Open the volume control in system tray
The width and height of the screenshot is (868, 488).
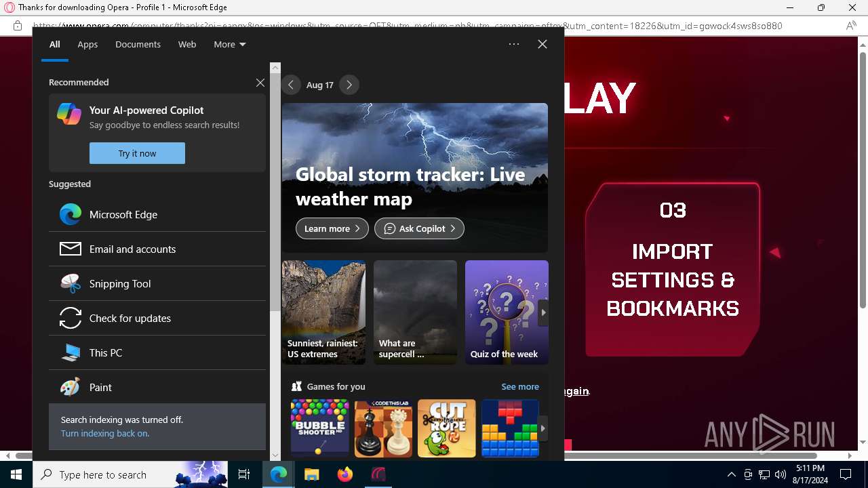click(x=781, y=474)
